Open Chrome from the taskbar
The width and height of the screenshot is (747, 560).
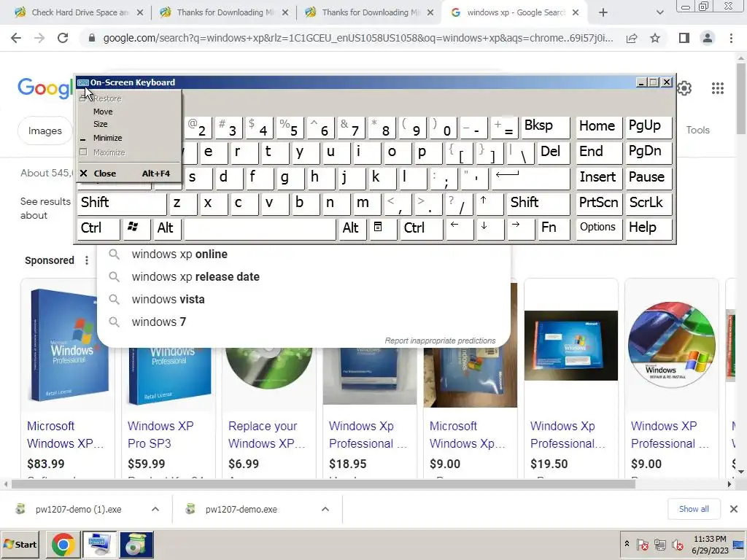coord(63,545)
